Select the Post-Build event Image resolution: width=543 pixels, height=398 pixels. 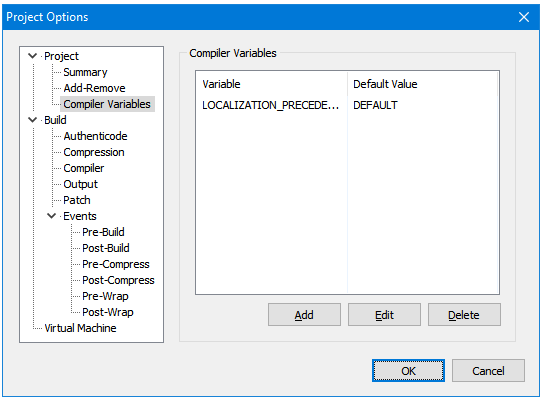tap(106, 248)
